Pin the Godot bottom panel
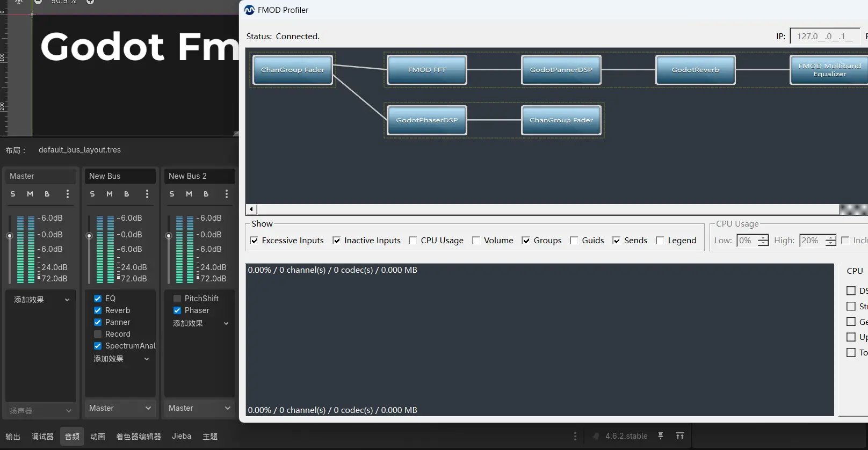 pyautogui.click(x=661, y=436)
